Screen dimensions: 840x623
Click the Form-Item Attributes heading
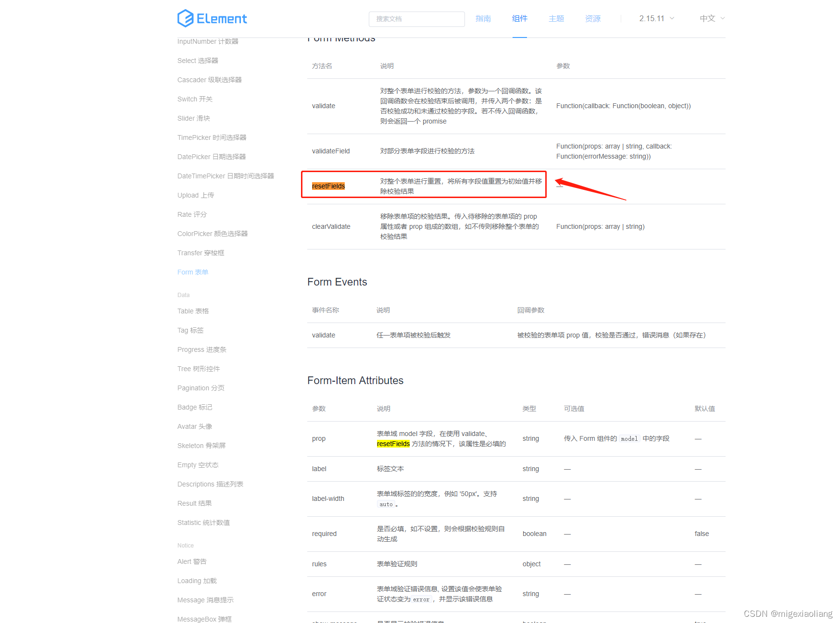tap(355, 380)
